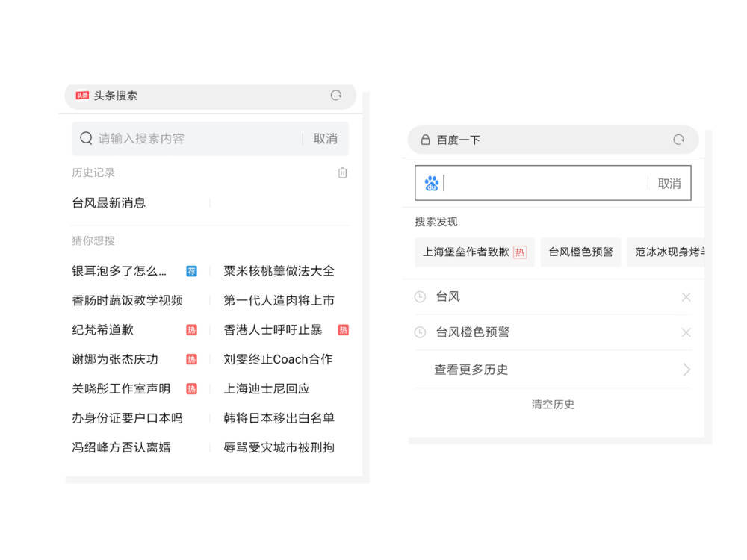This screenshot has height=560, width=747.
Task: Click the lock icon beside 百度一下
Action: (425, 140)
